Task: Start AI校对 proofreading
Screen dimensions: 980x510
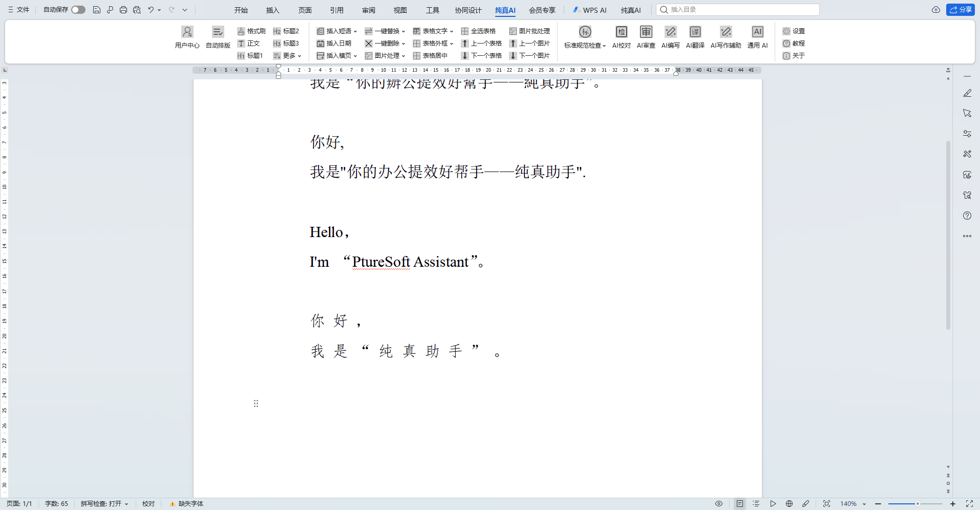Action: point(622,37)
